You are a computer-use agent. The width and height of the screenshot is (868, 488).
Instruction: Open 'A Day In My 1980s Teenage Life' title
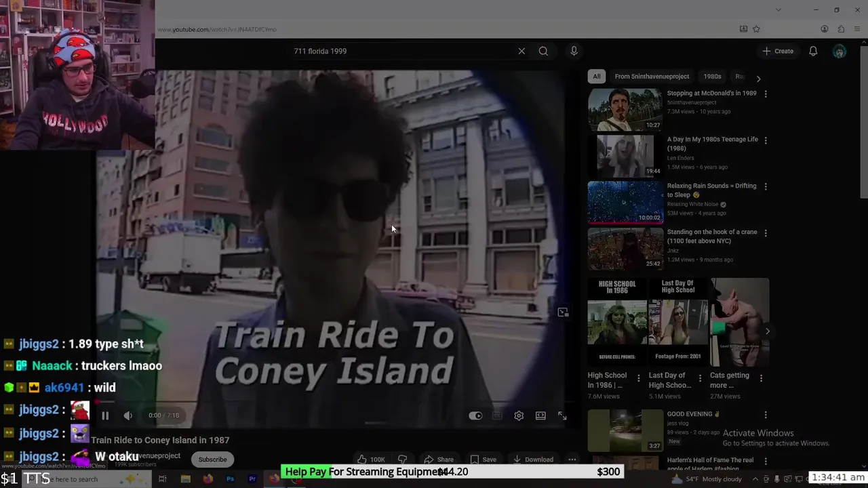[712, 144]
